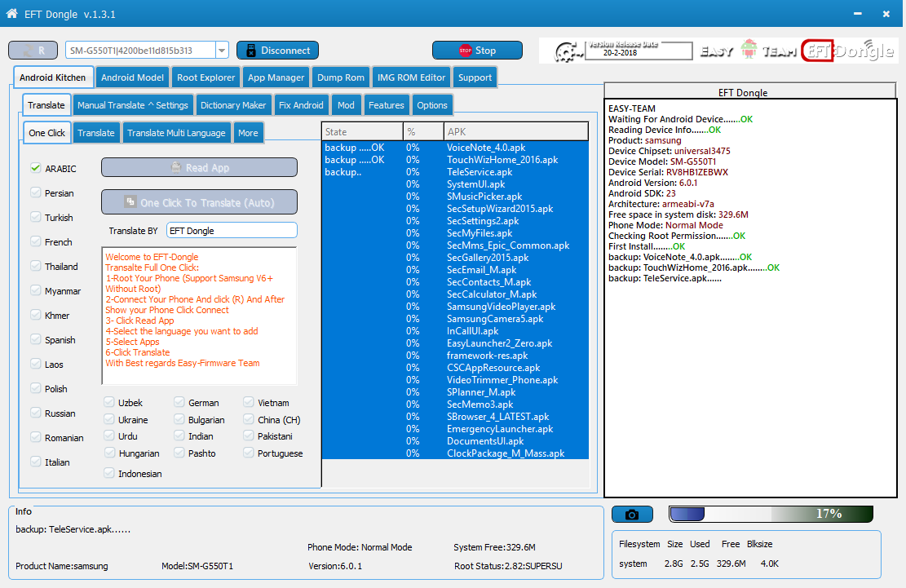This screenshot has height=588, width=906.
Task: Click the Device Serial RV8HB1ZEBWX text
Action: (668, 172)
